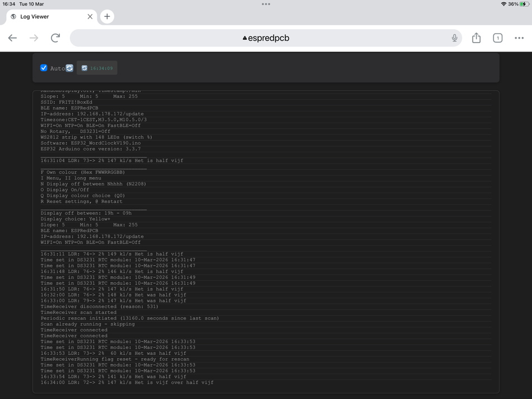Open the multitasking menu at top center
Screen dimensions: 532x399
click(x=266, y=4)
